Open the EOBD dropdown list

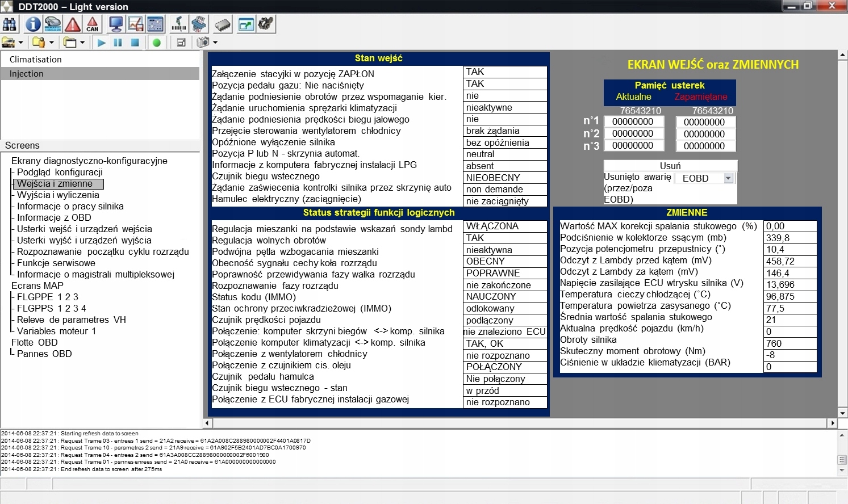pyautogui.click(x=728, y=178)
